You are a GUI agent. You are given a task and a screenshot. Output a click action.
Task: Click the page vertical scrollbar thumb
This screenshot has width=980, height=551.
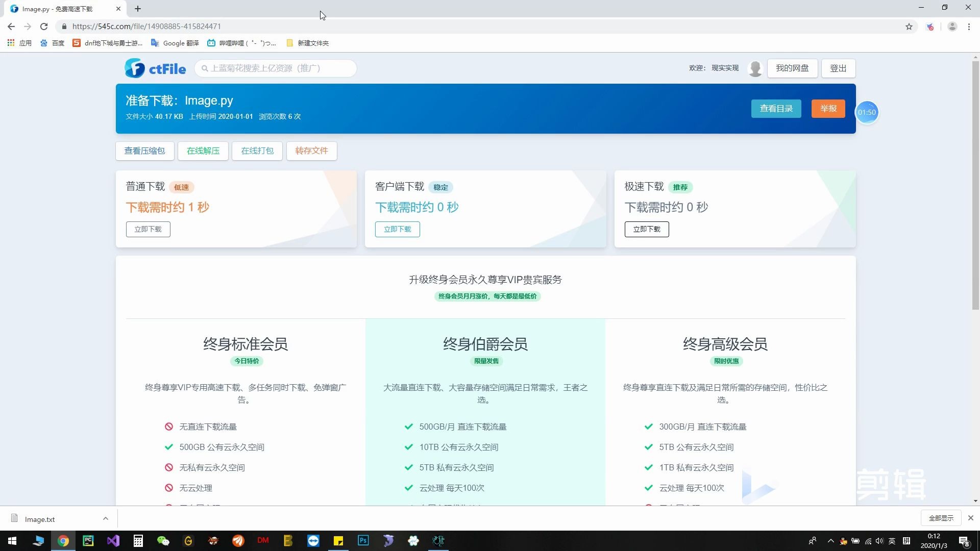(x=975, y=185)
